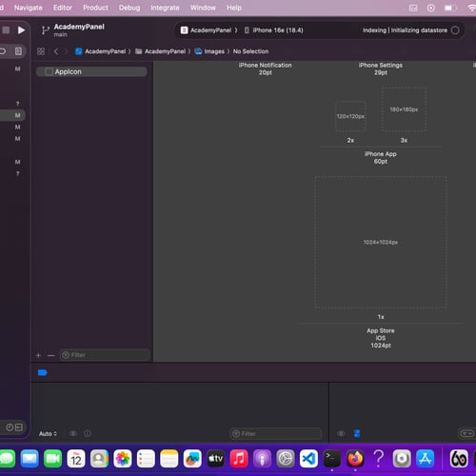Choose the iPhone 16e run destination
This screenshot has width=476, height=476.
[273, 30]
